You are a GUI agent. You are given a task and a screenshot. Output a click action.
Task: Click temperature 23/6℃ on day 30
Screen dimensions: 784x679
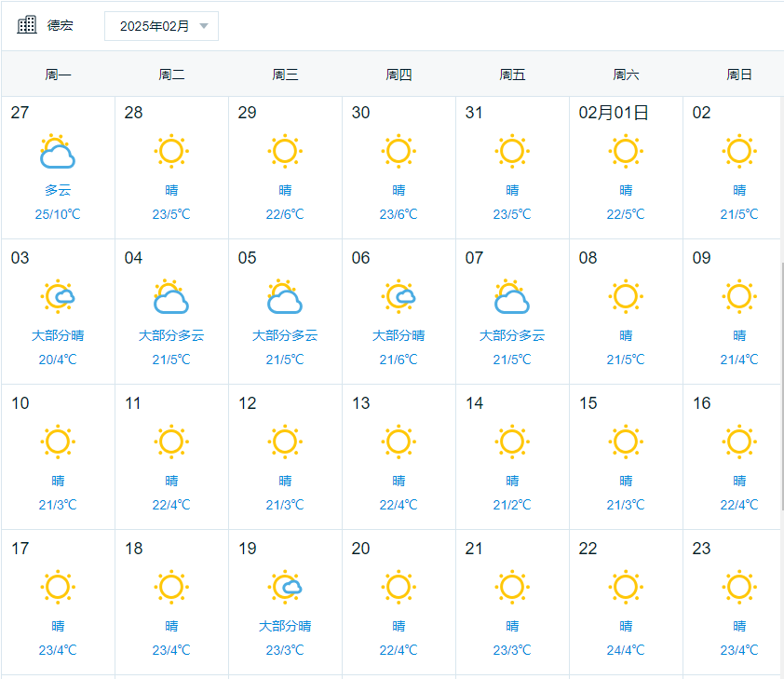click(x=399, y=214)
